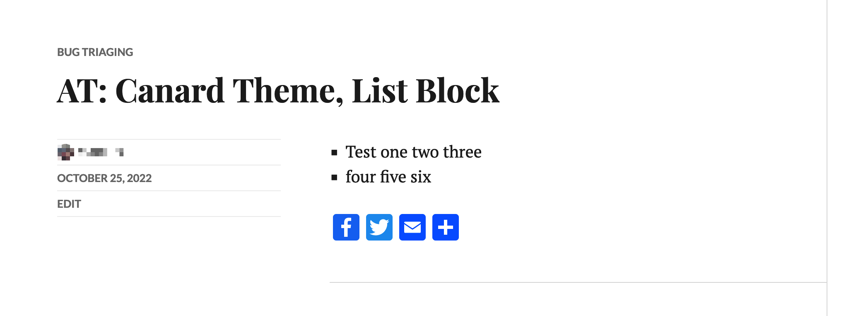Viewport: 868px width, 316px height.
Task: Open the post titled AT: Canard Theme, List Block
Action: pyautogui.click(x=278, y=90)
